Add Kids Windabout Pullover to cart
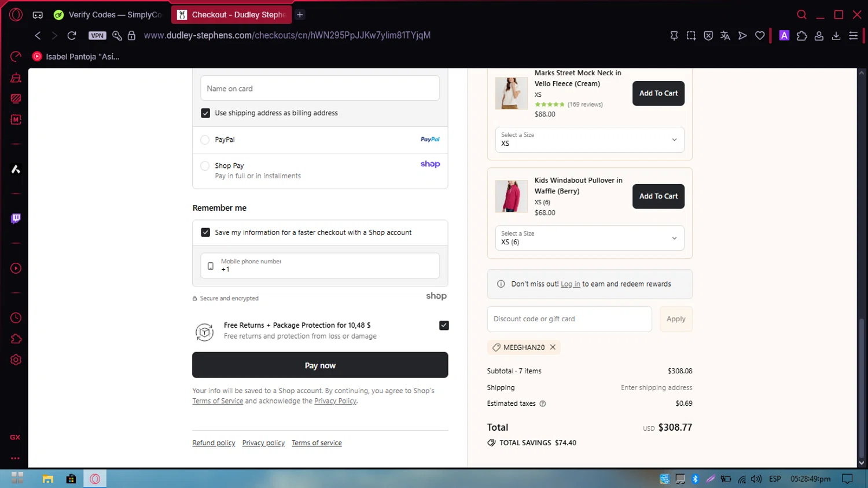The height and width of the screenshot is (488, 868). (659, 196)
